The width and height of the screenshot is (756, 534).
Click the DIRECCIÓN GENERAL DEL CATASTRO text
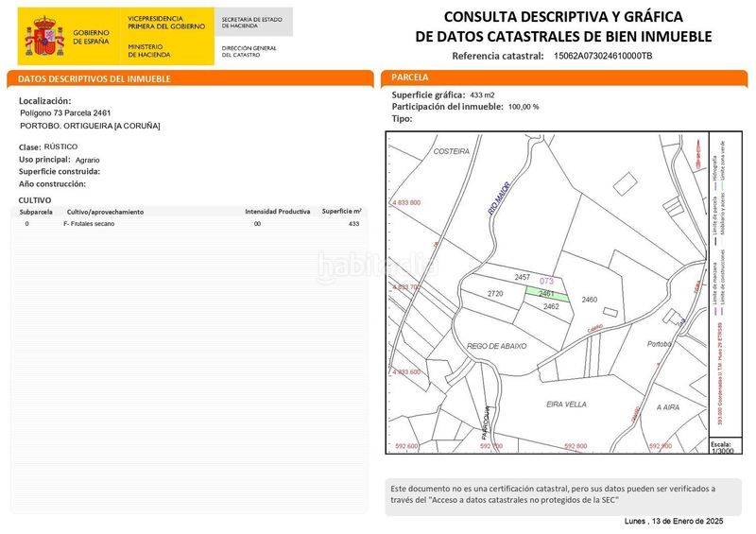point(249,52)
